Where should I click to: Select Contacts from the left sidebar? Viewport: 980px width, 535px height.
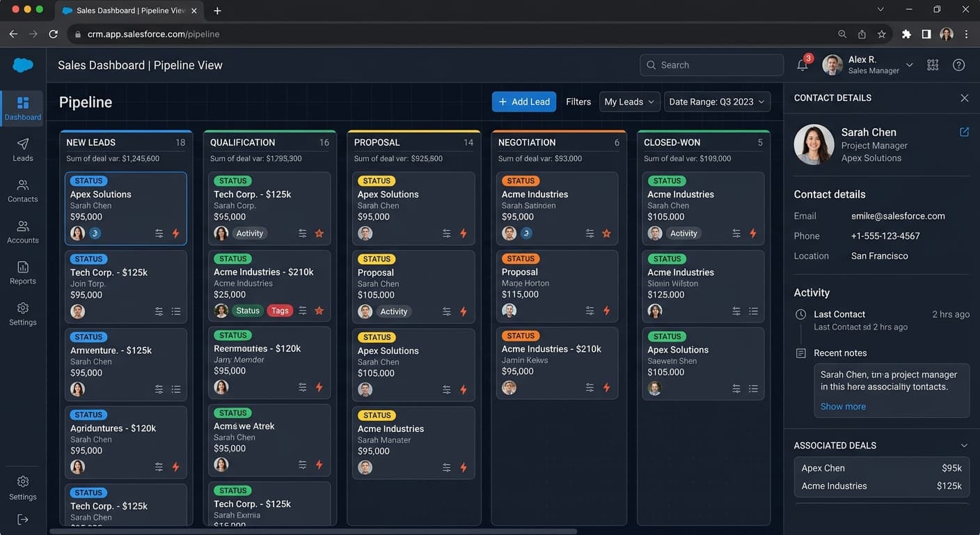click(x=22, y=189)
